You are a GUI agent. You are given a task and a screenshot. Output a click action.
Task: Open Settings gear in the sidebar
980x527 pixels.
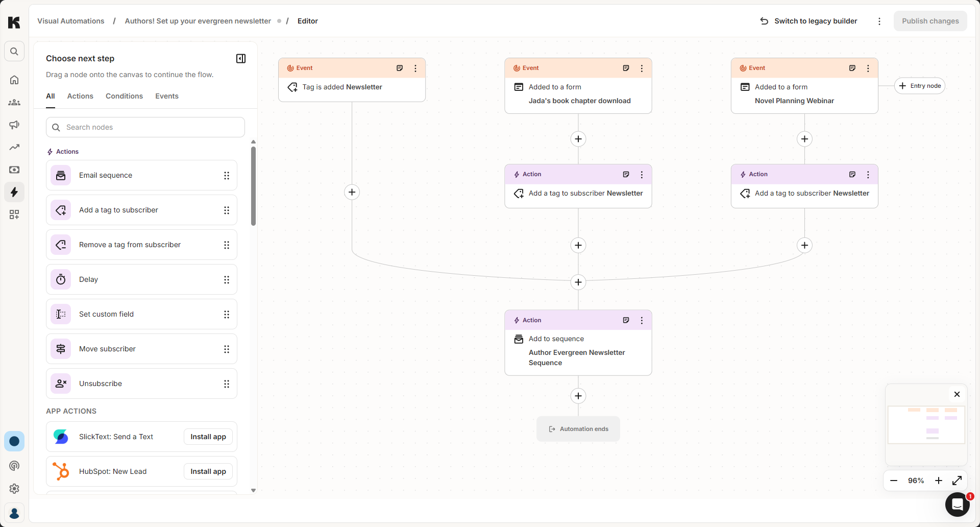tap(14, 489)
